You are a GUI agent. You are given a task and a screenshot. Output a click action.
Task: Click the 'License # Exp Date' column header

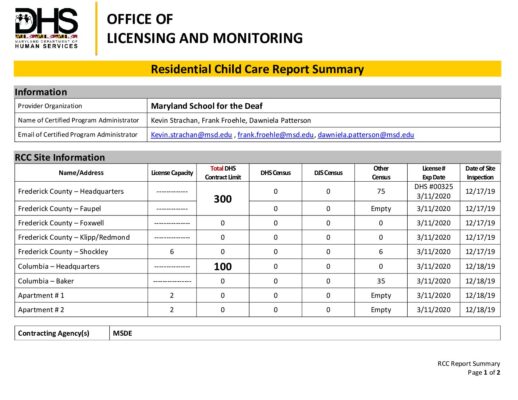pos(433,173)
